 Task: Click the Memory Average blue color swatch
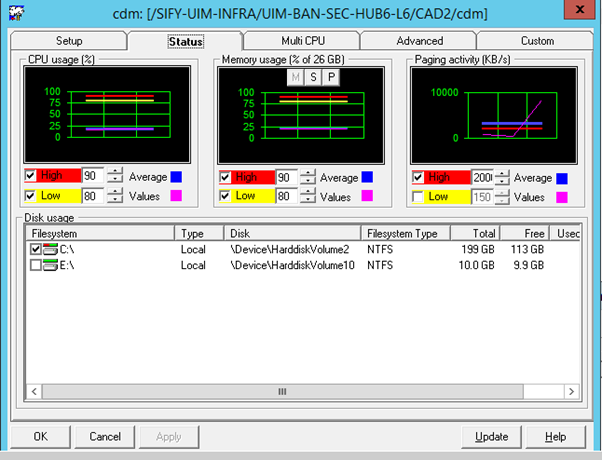click(x=367, y=177)
